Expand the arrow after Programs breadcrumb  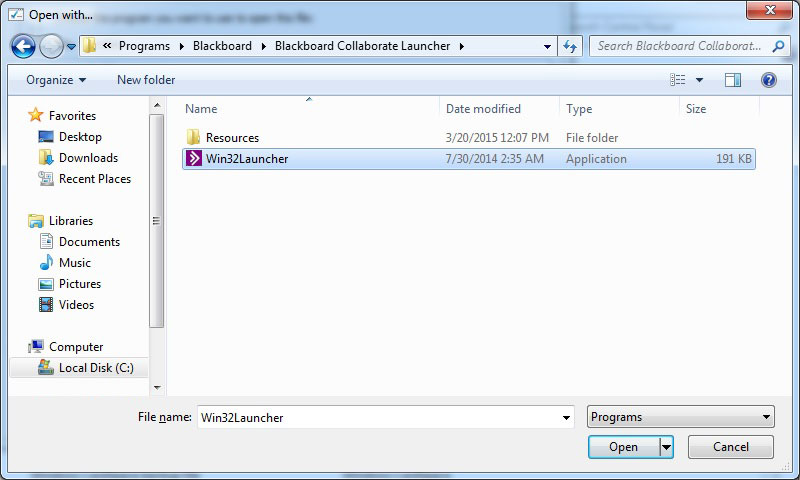(x=182, y=46)
